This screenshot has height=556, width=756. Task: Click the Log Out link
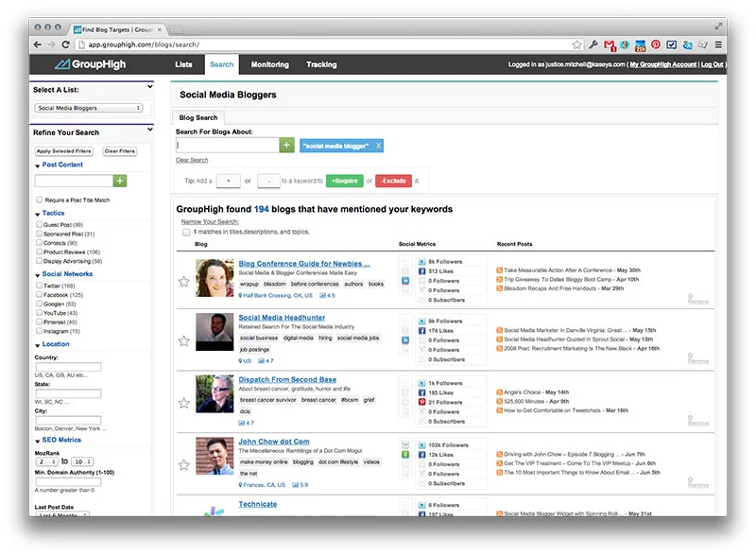[713, 64]
